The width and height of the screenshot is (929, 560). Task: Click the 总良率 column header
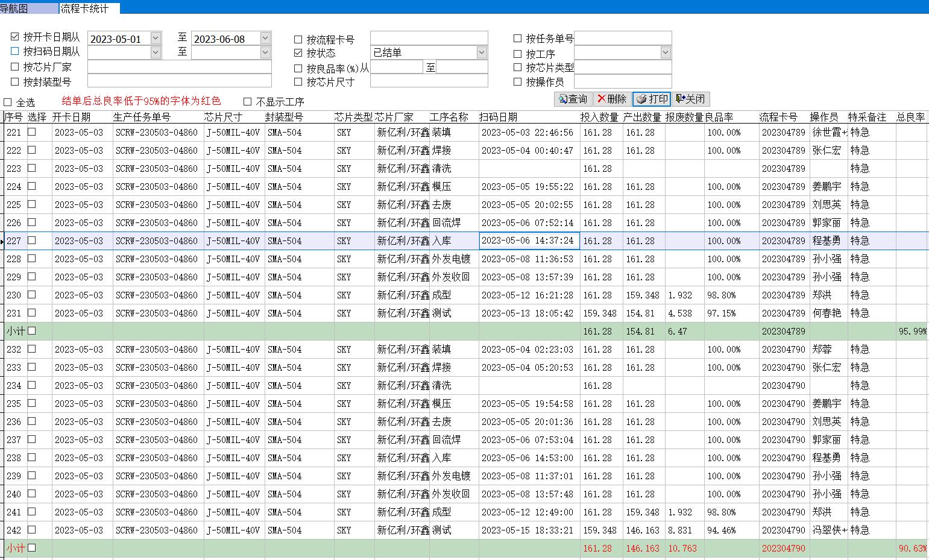tap(911, 117)
